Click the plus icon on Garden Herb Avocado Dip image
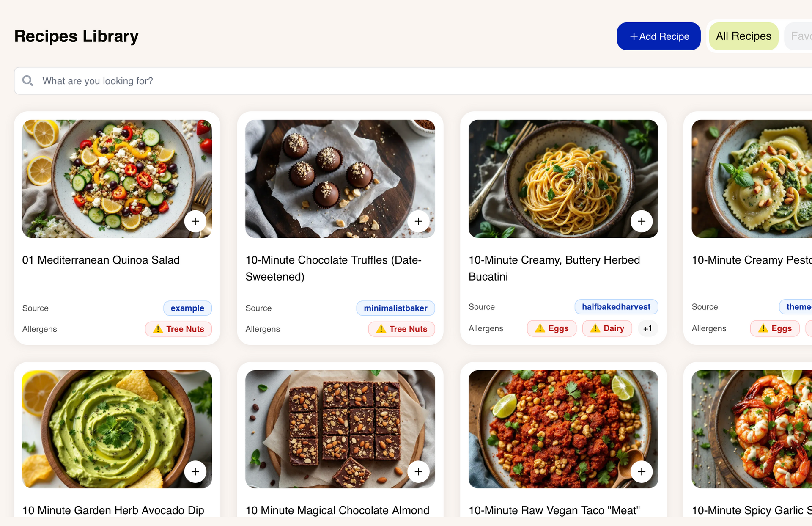The height and width of the screenshot is (526, 812). click(x=195, y=471)
